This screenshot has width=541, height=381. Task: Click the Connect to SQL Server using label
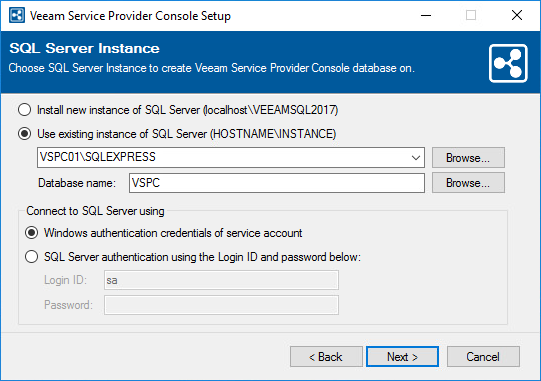click(95, 211)
